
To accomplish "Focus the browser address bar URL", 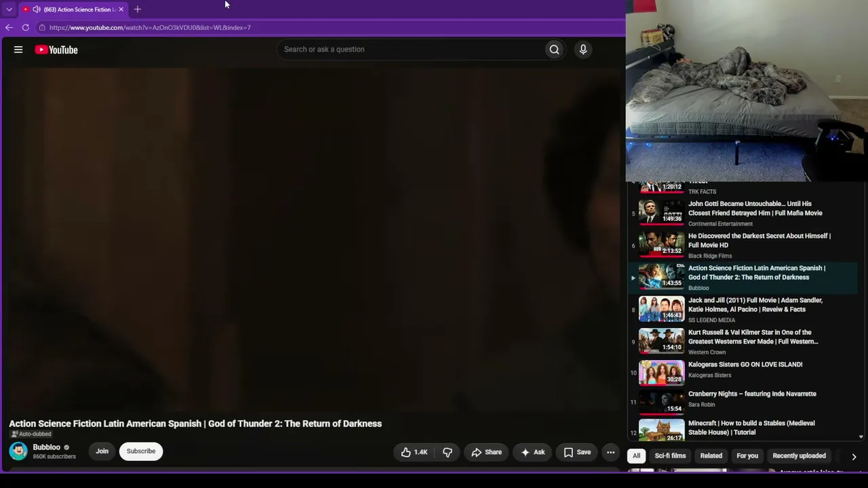I will (x=150, y=28).
